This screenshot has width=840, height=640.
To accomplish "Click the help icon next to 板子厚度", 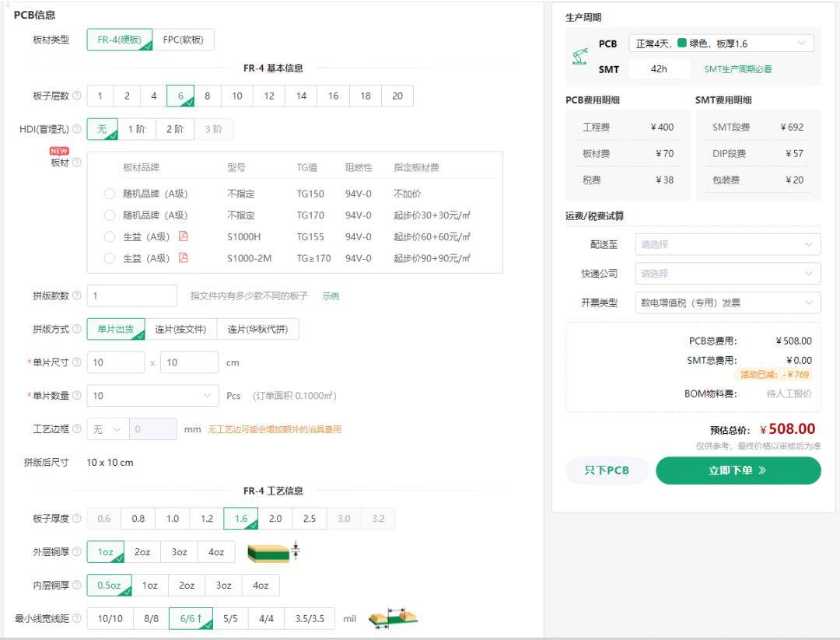I will [76, 519].
